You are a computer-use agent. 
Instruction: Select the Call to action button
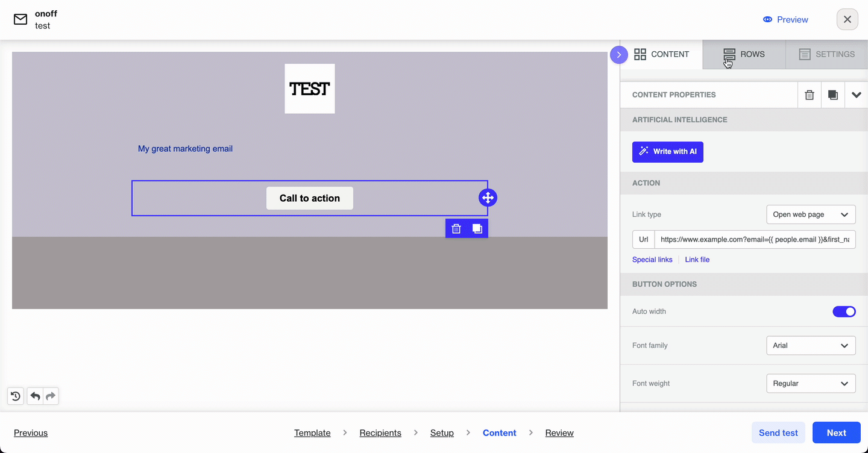point(310,198)
